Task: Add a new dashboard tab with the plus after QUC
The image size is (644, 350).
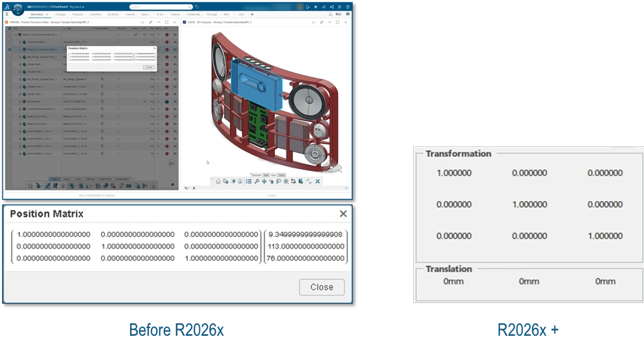Action: click(x=252, y=14)
